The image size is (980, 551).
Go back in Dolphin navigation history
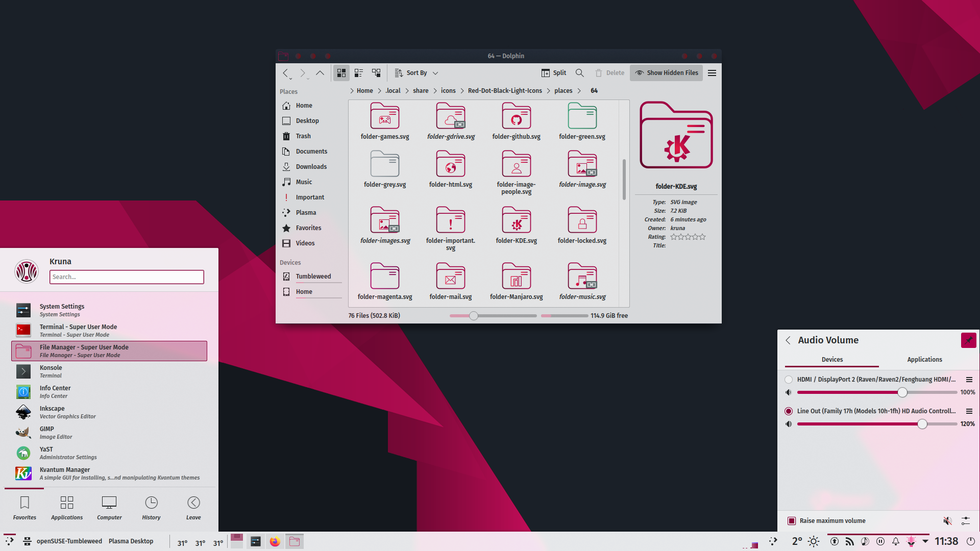pos(286,73)
